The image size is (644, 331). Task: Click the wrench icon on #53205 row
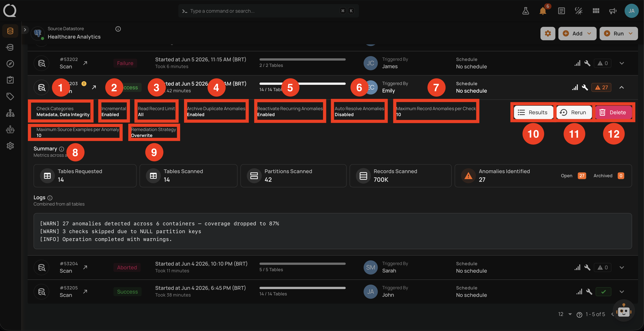(x=589, y=292)
